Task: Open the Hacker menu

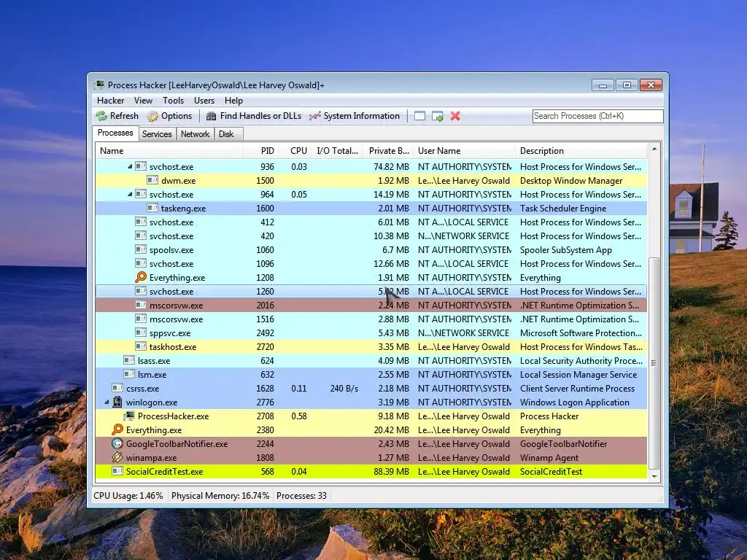Action: click(x=111, y=101)
